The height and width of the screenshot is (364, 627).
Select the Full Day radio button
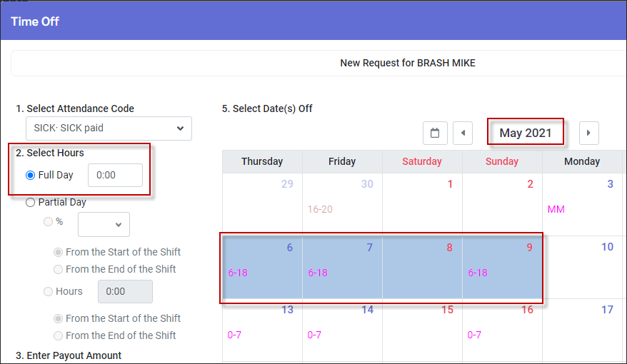tap(31, 176)
